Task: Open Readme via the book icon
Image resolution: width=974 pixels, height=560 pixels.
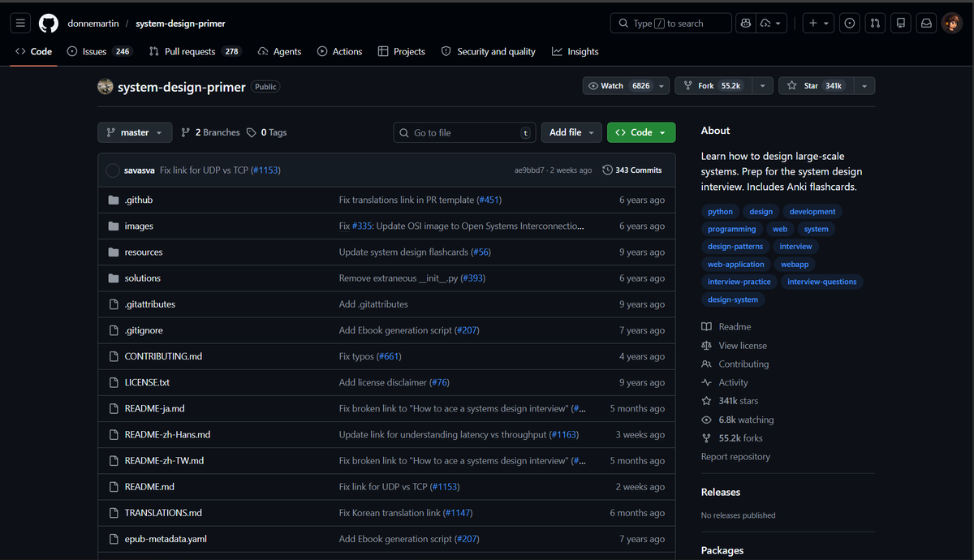Action: pos(706,326)
